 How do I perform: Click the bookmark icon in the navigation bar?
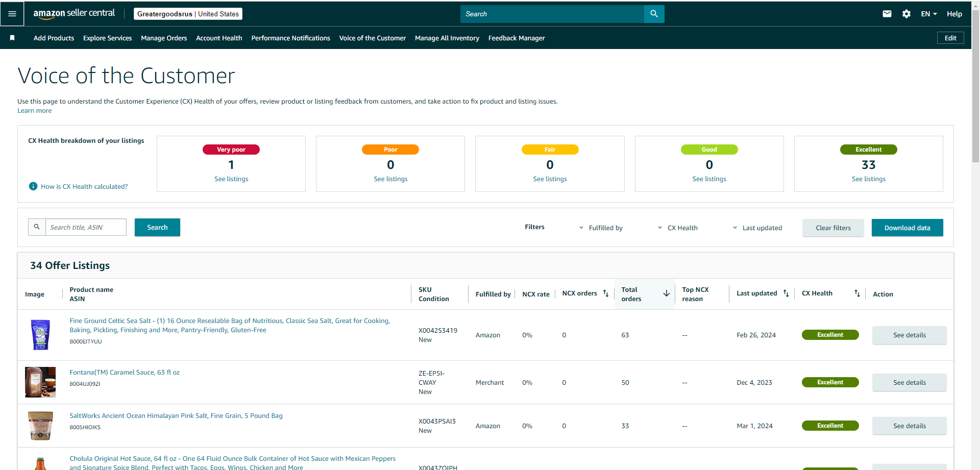click(12, 38)
